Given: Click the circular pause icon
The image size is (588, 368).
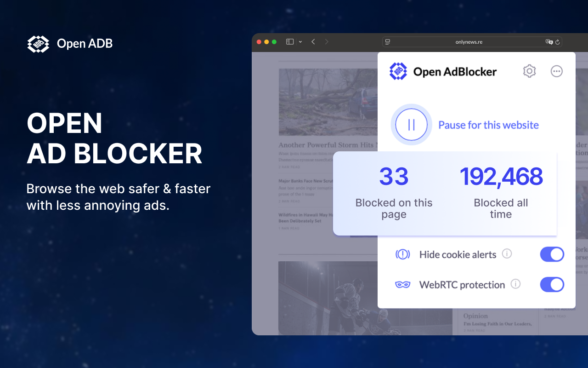Looking at the screenshot, I should pos(411,125).
